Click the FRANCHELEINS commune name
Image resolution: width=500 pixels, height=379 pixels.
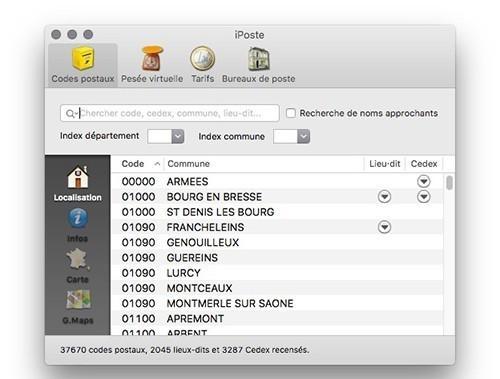pyautogui.click(x=205, y=227)
